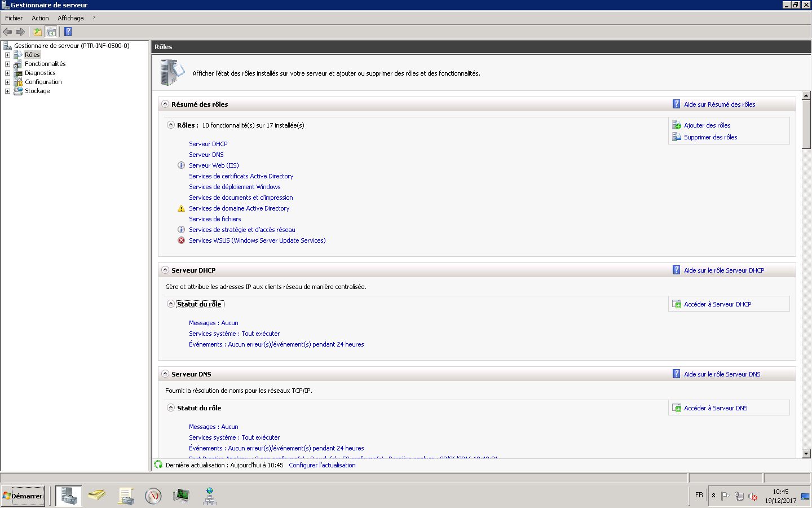This screenshot has width=812, height=508.
Task: Click the Ajouter des rôles icon
Action: 677,125
